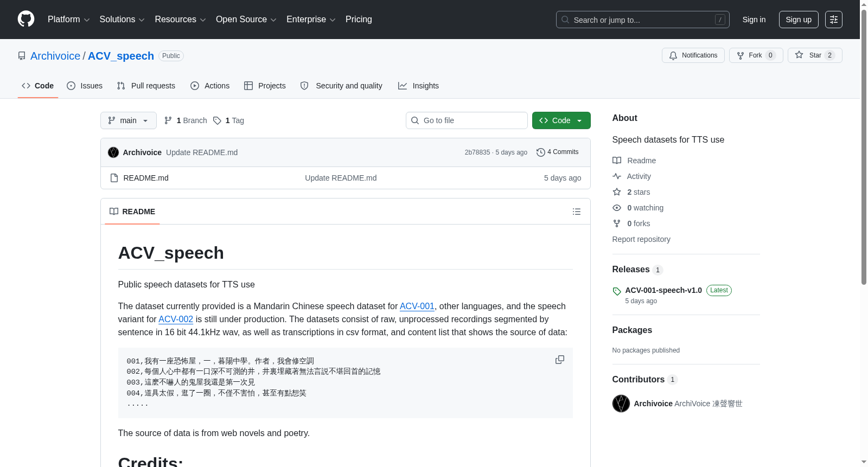Viewport: 868px width, 467px height.
Task: View the 1 Branch link
Action: 186,120
